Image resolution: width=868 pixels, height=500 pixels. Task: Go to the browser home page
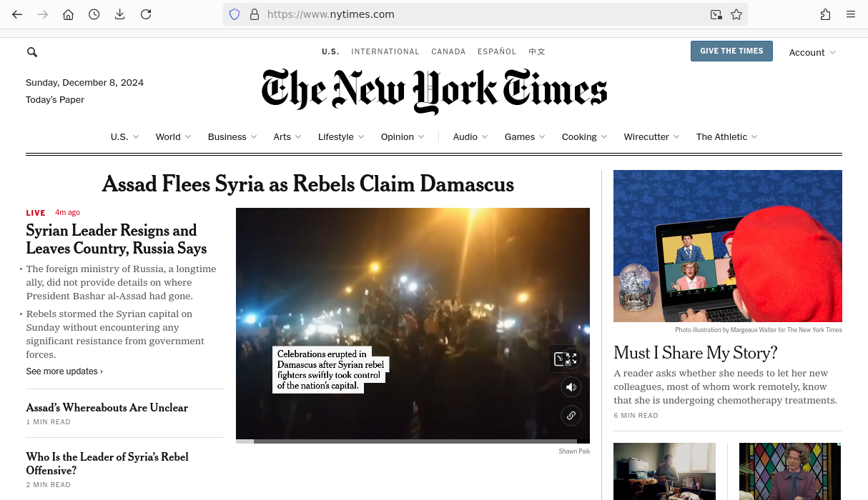[x=68, y=14]
